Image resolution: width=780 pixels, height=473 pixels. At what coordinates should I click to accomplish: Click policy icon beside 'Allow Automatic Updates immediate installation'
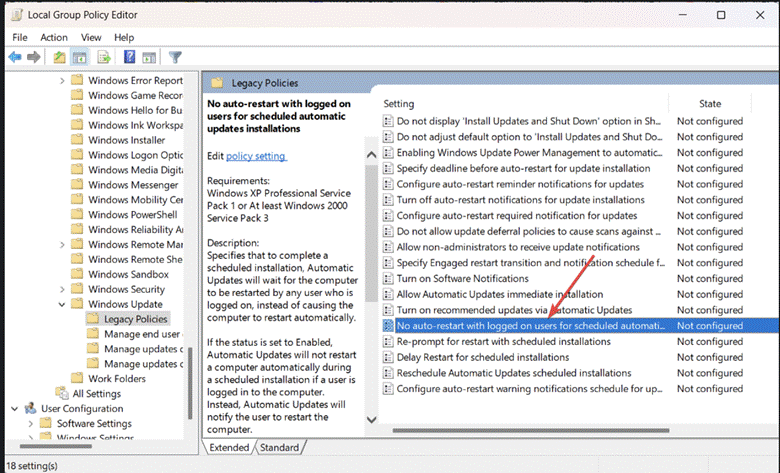[x=388, y=294]
